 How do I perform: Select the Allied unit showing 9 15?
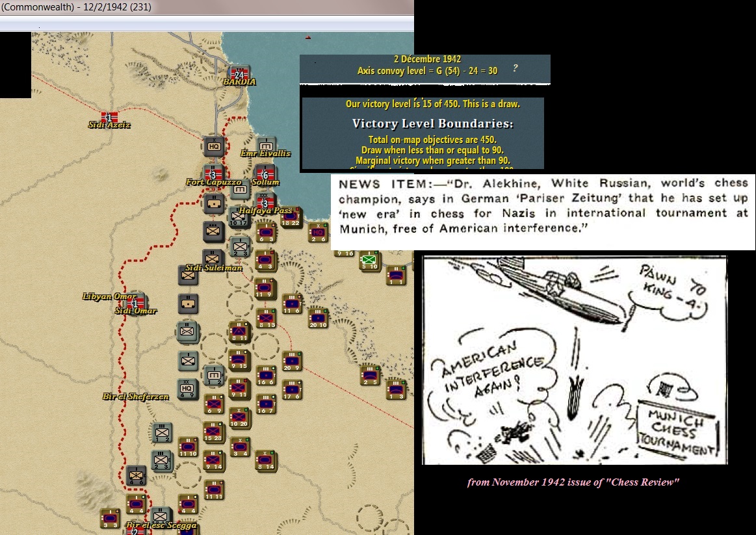click(239, 359)
